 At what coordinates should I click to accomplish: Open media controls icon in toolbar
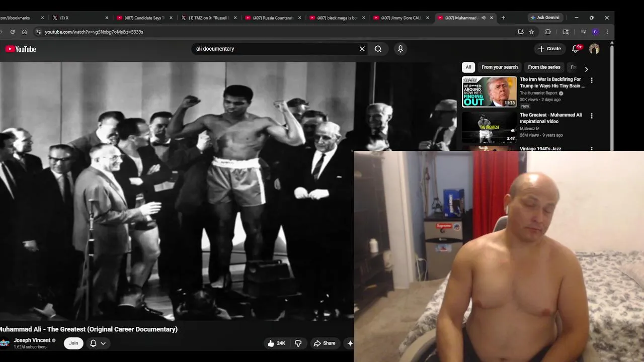tap(583, 32)
